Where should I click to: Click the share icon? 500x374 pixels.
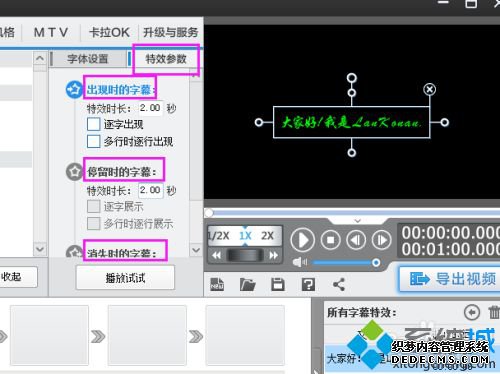pos(339,284)
